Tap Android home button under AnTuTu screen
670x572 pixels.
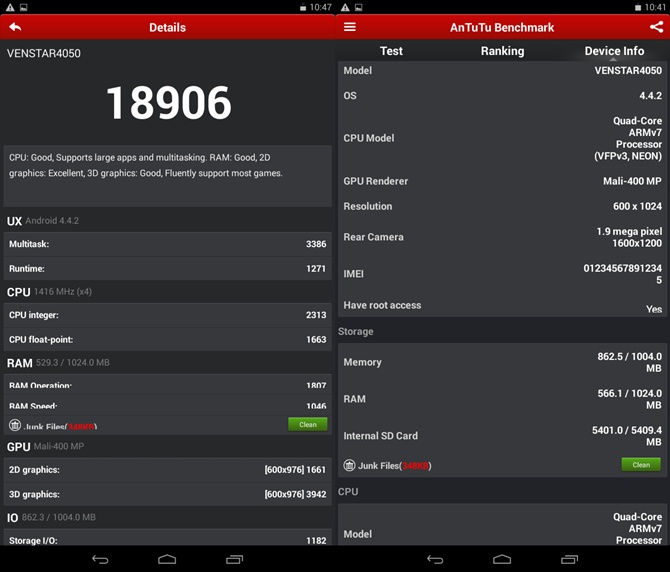click(502, 559)
